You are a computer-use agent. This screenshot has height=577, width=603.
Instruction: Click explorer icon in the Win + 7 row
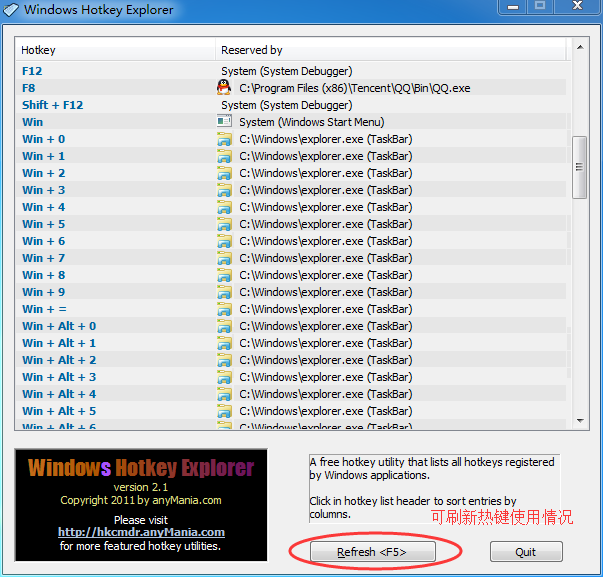pyautogui.click(x=224, y=258)
